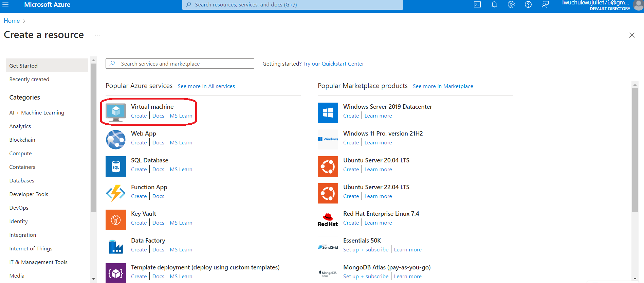Go to the Home breadcrumb
This screenshot has width=644, height=283.
(12, 21)
